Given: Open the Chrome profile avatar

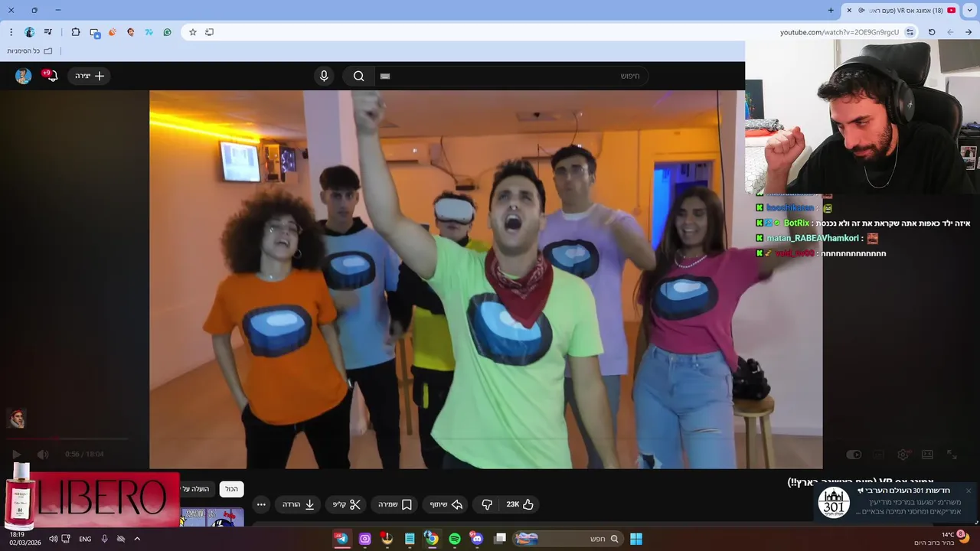Looking at the screenshot, I should click(x=30, y=32).
